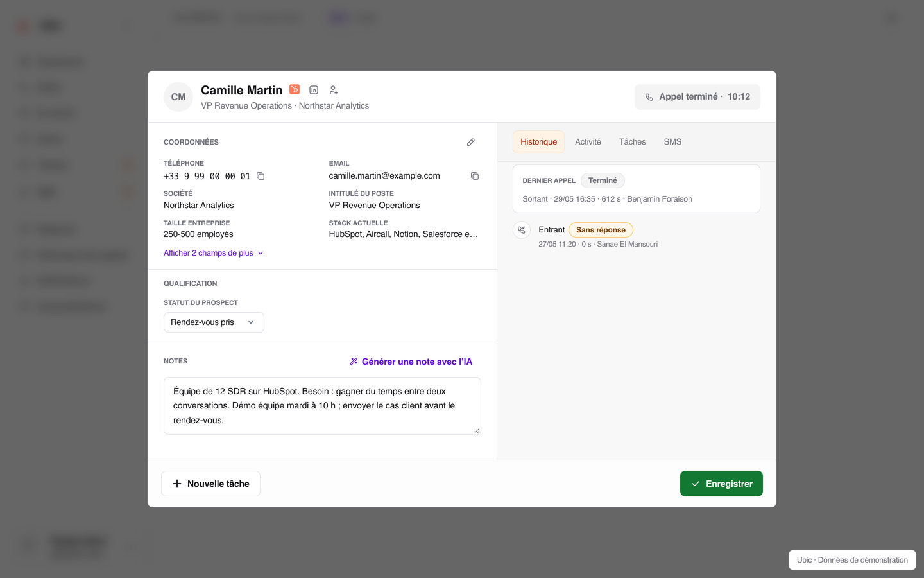
Task: Open the HubSpot icon next to Camille Martin
Action: point(295,89)
